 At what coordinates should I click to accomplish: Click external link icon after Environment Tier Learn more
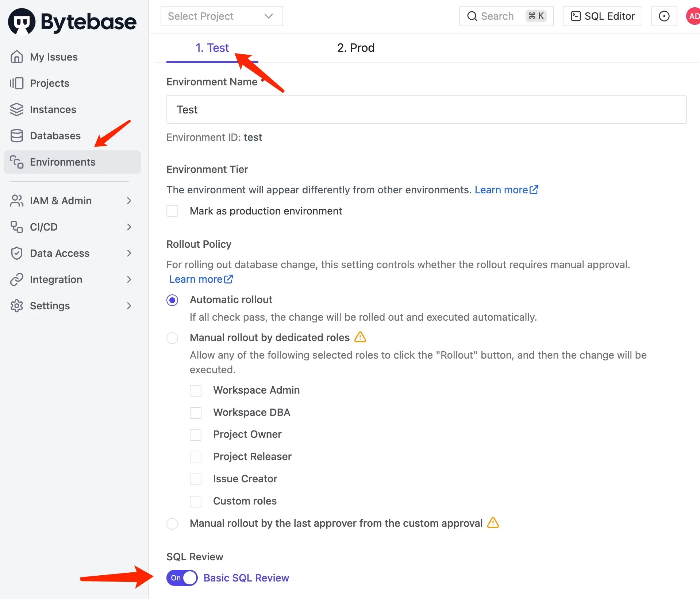[x=534, y=190]
